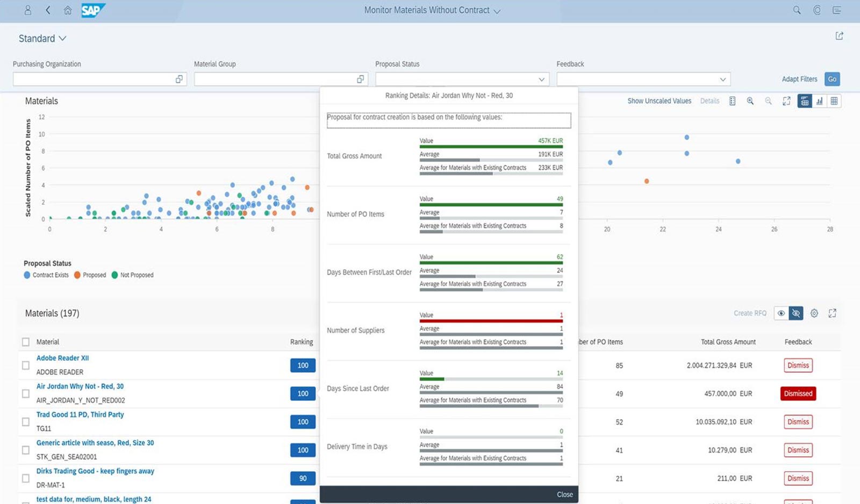Click the Proposed orange legend item
860x504 pixels.
[90, 275]
